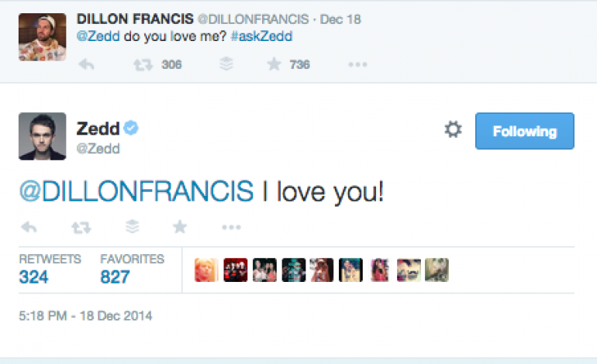Open the gear settings menu for Zedd
The height and width of the screenshot is (364, 597).
click(x=453, y=130)
